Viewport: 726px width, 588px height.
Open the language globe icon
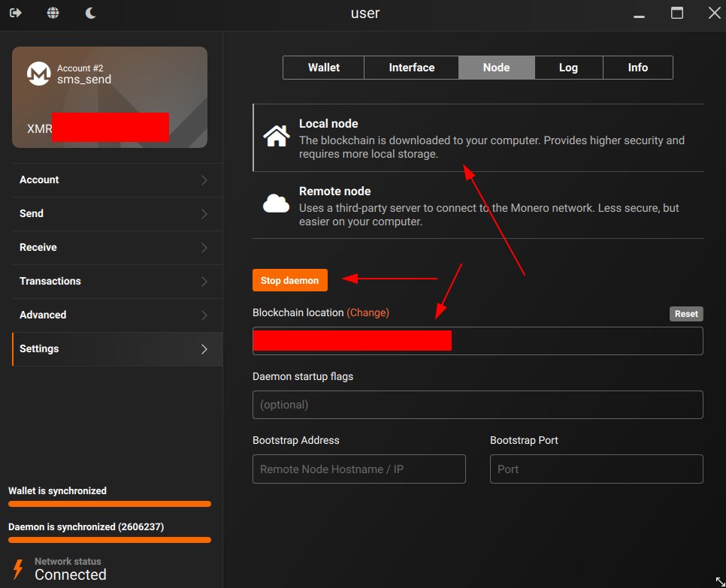pos(53,13)
